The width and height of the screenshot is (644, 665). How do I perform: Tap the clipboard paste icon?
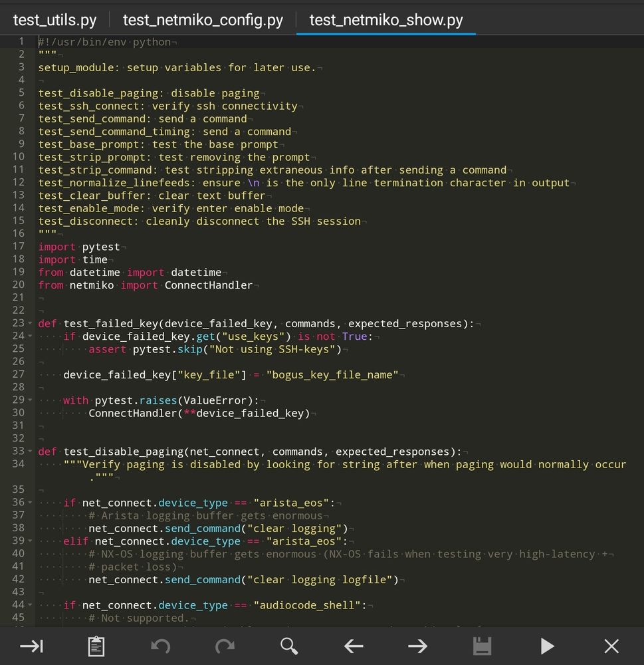(x=96, y=646)
